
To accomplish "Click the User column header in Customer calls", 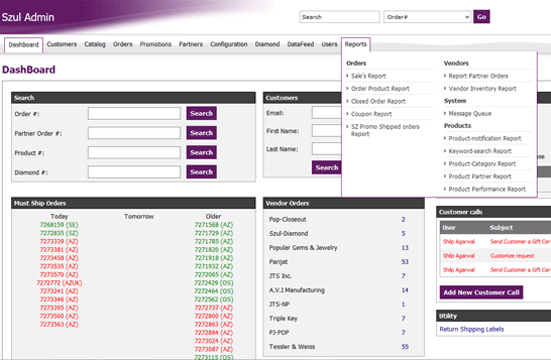I will (449, 228).
